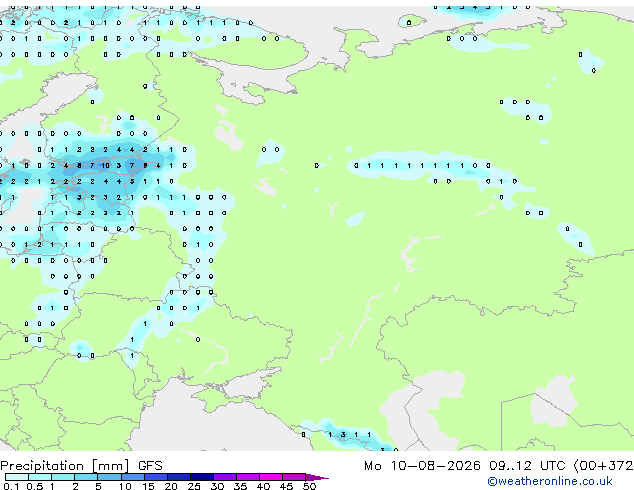
Task: Pick the legend swatch between 15 and 20 mm
Action: pos(155,477)
